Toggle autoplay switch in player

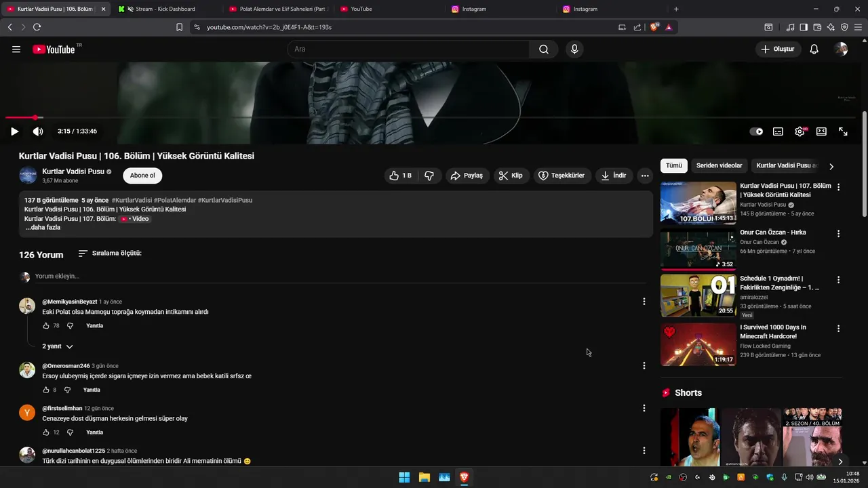tap(756, 131)
